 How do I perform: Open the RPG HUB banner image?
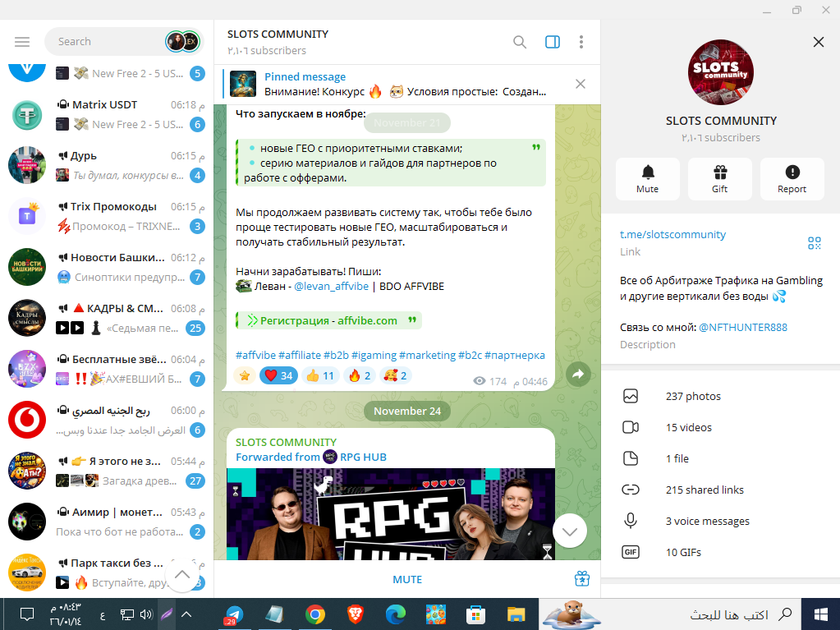tap(391, 514)
